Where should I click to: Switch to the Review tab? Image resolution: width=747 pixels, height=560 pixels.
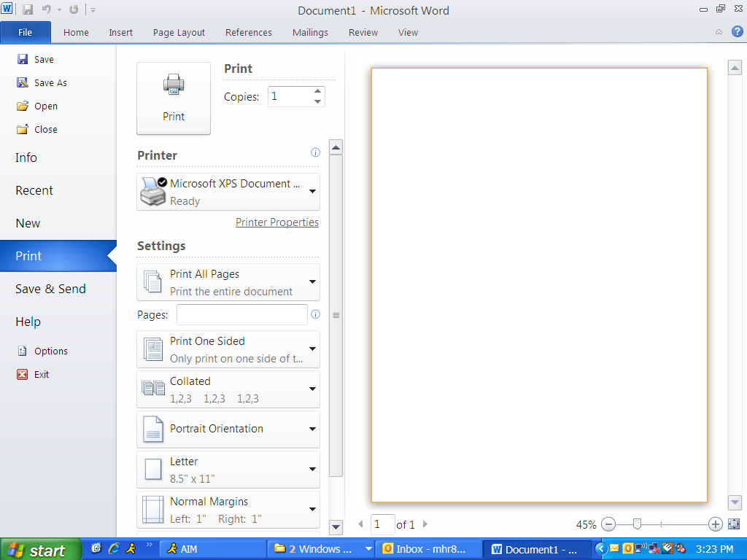coord(363,32)
